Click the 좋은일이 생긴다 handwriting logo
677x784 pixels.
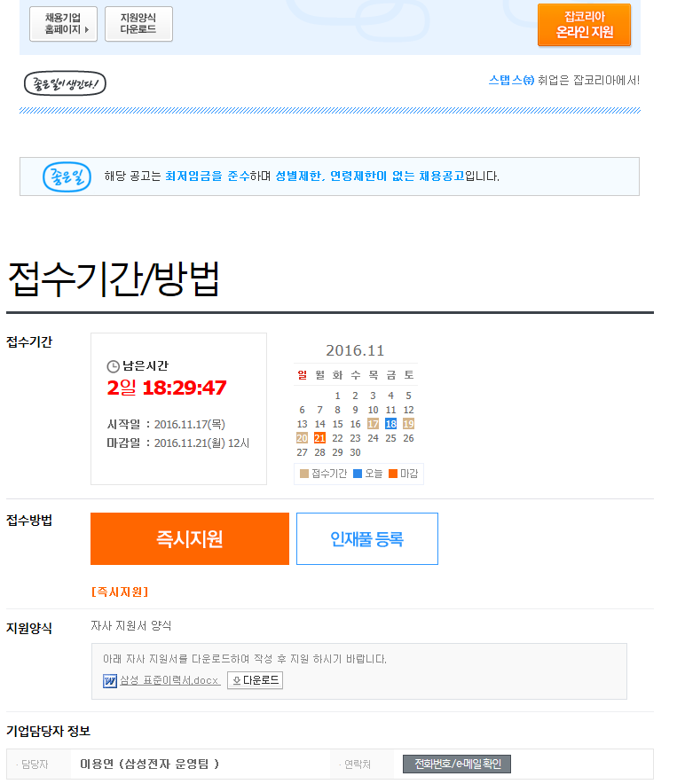[65, 83]
